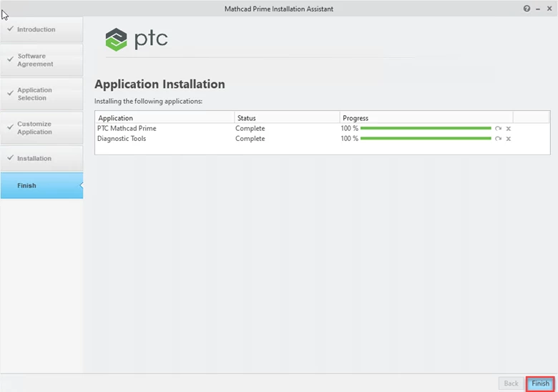The width and height of the screenshot is (558, 392).
Task: Click Installation step checkmark icon
Action: click(10, 157)
